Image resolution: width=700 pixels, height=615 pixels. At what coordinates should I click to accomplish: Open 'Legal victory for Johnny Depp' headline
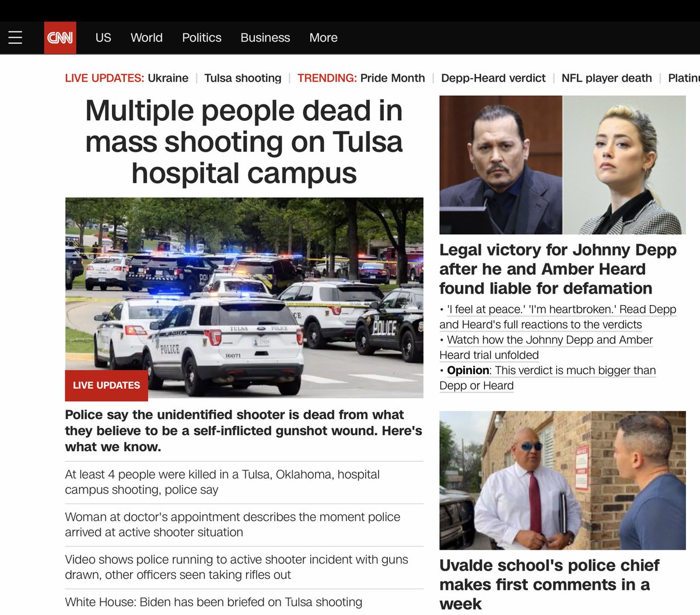tap(558, 269)
